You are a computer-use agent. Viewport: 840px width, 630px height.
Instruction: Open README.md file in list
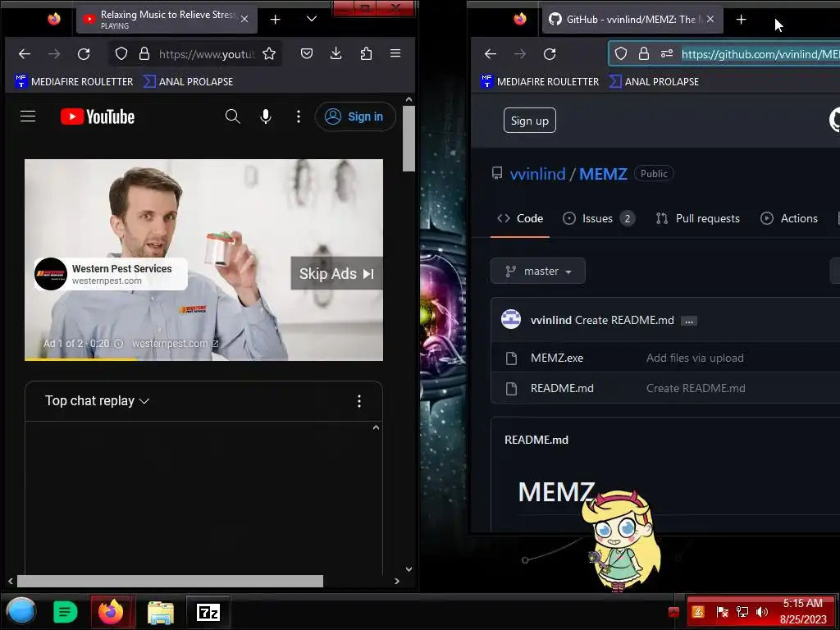pyautogui.click(x=561, y=388)
